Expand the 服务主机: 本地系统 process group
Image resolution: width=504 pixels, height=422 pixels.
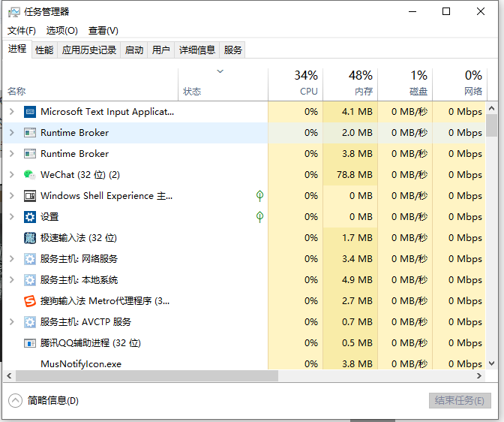11,280
